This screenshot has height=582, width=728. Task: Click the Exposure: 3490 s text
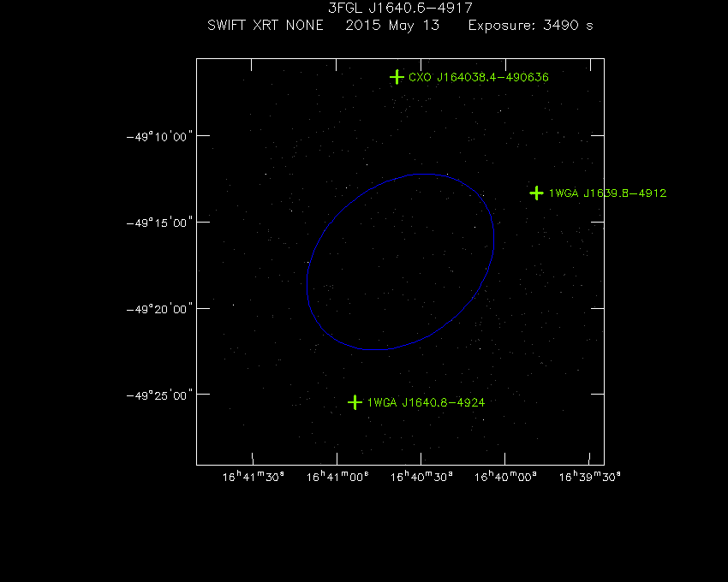[531, 25]
